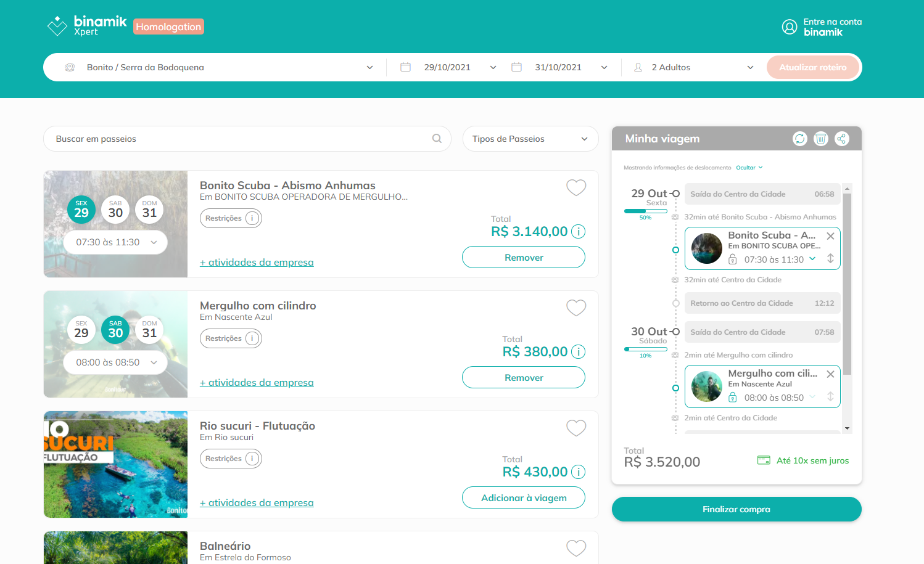924x564 pixels.
Task: Click the credit card installments icon
Action: point(764,460)
